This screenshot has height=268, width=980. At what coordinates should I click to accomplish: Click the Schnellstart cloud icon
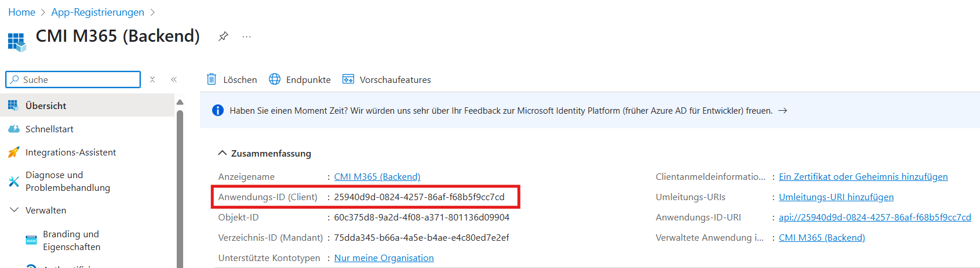14,129
